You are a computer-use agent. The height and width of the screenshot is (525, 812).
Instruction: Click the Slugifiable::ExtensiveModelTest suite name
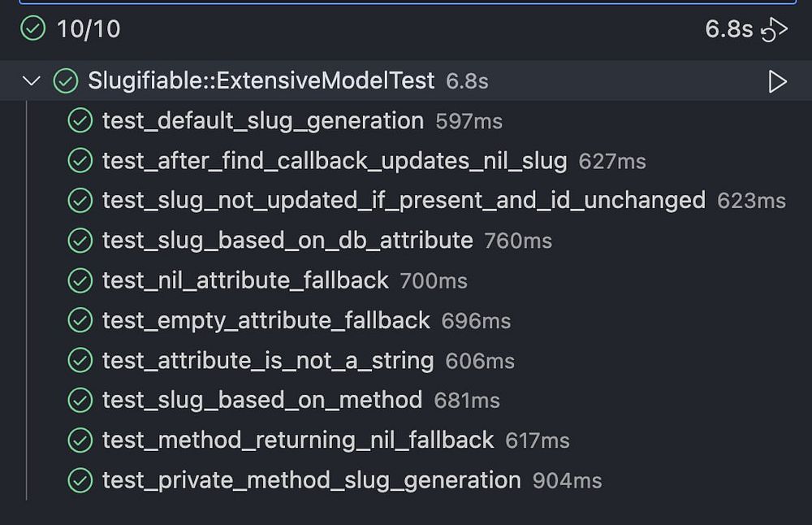pos(261,81)
